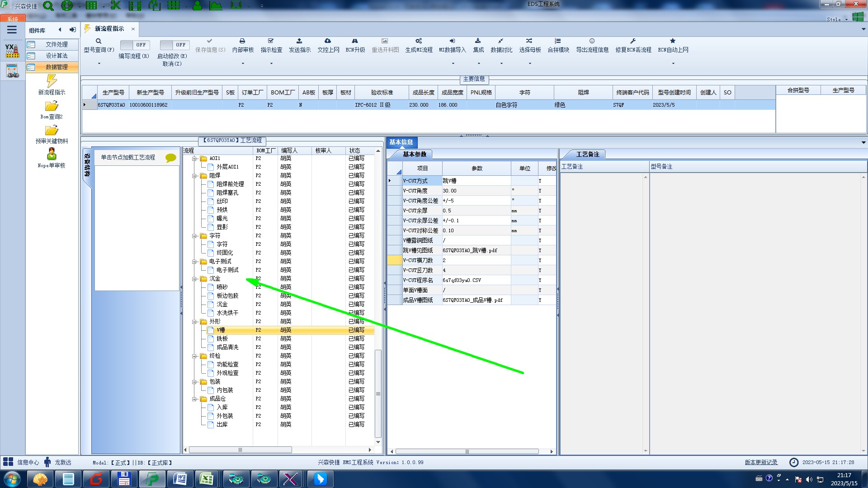Click 单击节点加载工艺流程 button
868x488 pixels.
[128, 157]
